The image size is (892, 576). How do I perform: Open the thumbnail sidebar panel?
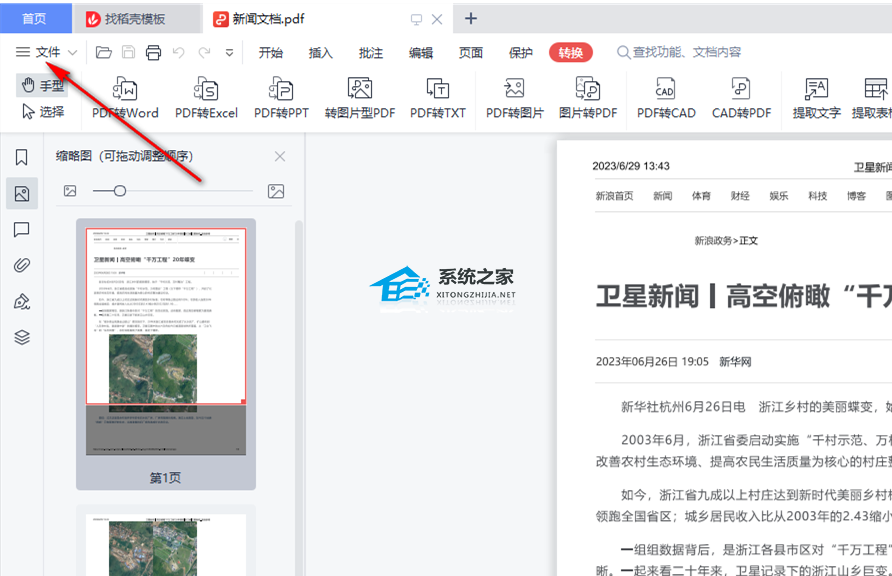pyautogui.click(x=22, y=193)
